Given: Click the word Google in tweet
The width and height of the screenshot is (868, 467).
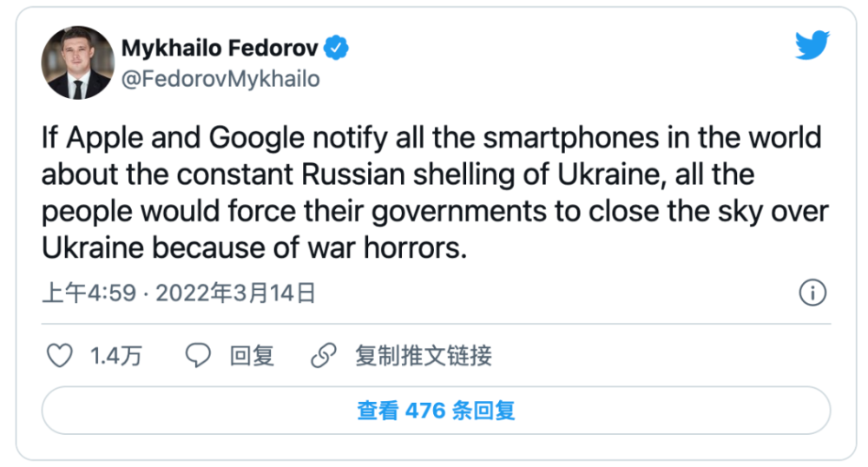Looking at the screenshot, I should tap(256, 138).
